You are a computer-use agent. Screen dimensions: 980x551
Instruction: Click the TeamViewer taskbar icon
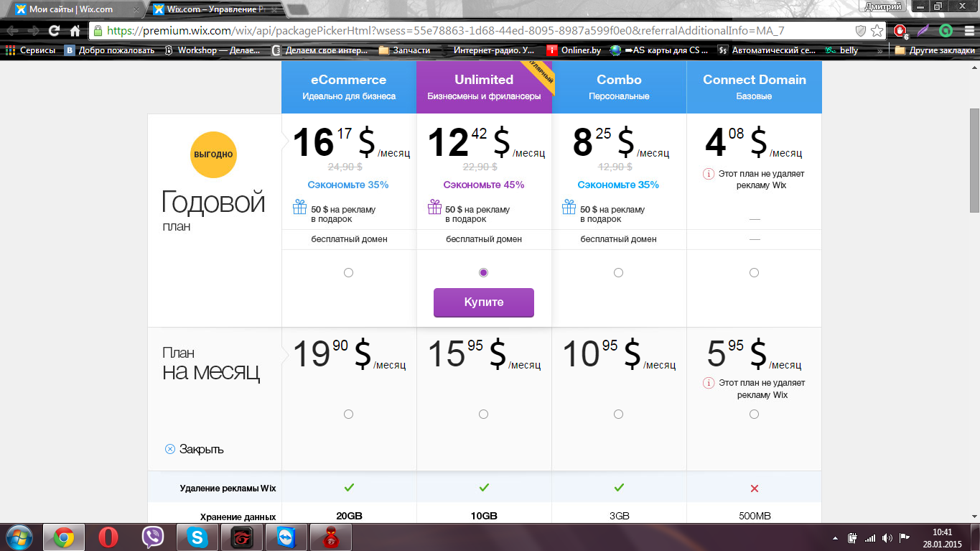[x=286, y=537]
